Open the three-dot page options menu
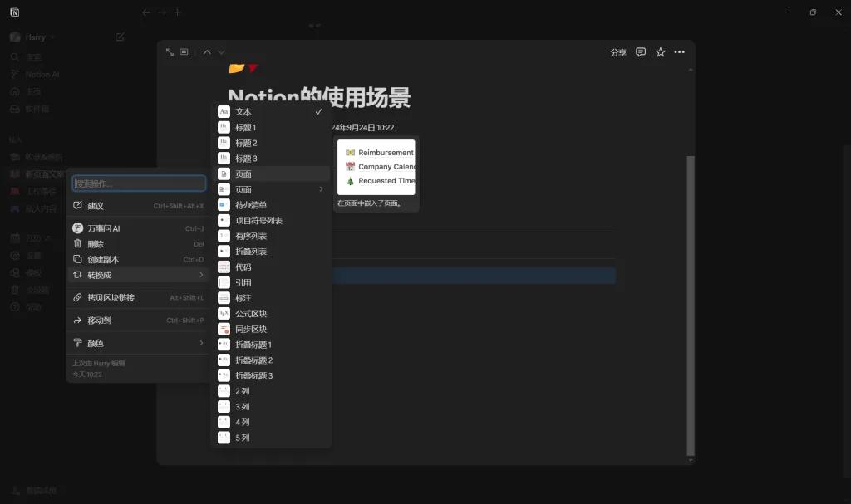 [x=680, y=52]
